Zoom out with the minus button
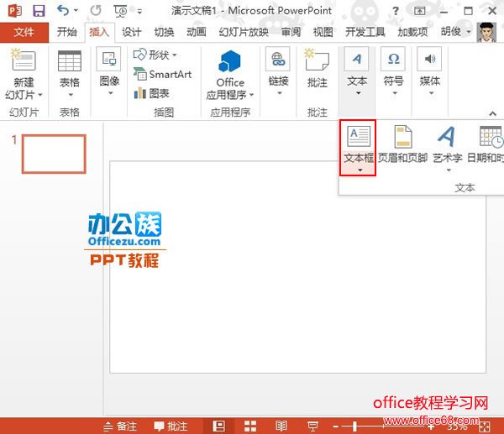504x434 pixels. [335, 426]
